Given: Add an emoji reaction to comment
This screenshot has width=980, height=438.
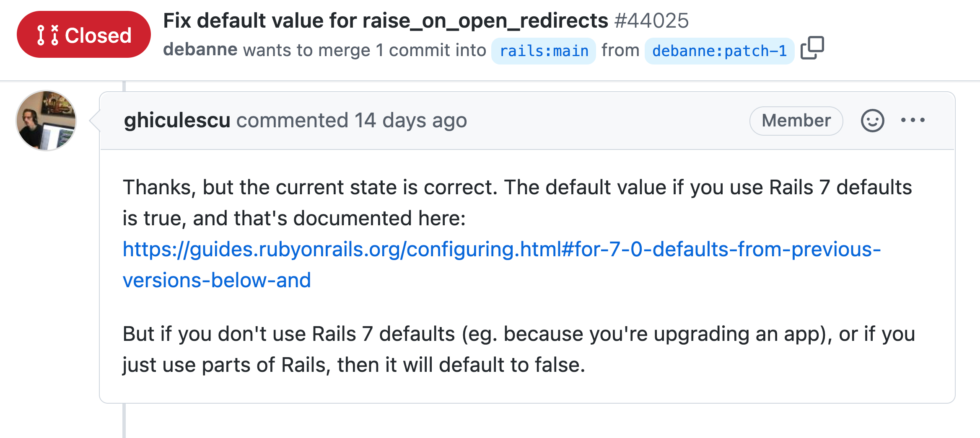Looking at the screenshot, I should 872,121.
